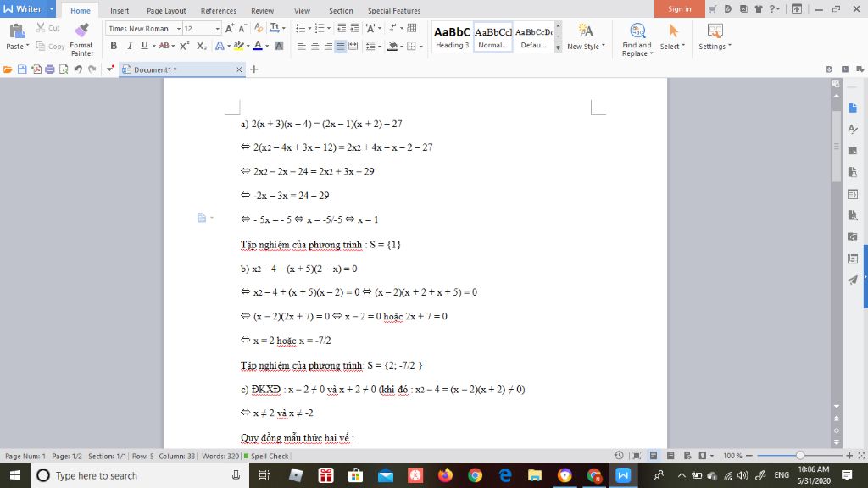The image size is (868, 488).
Task: Toggle Spell Check in status bar
Action: [x=267, y=456]
